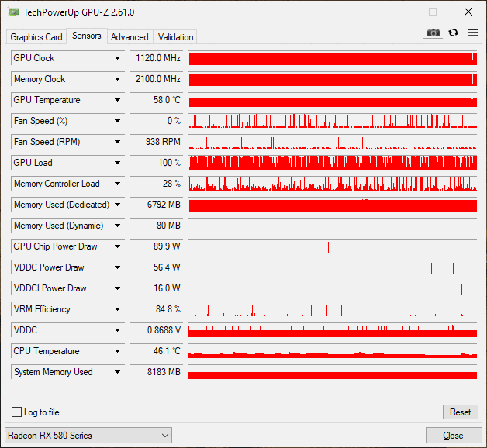Open the Validation tab
The height and width of the screenshot is (448, 487).
175,37
